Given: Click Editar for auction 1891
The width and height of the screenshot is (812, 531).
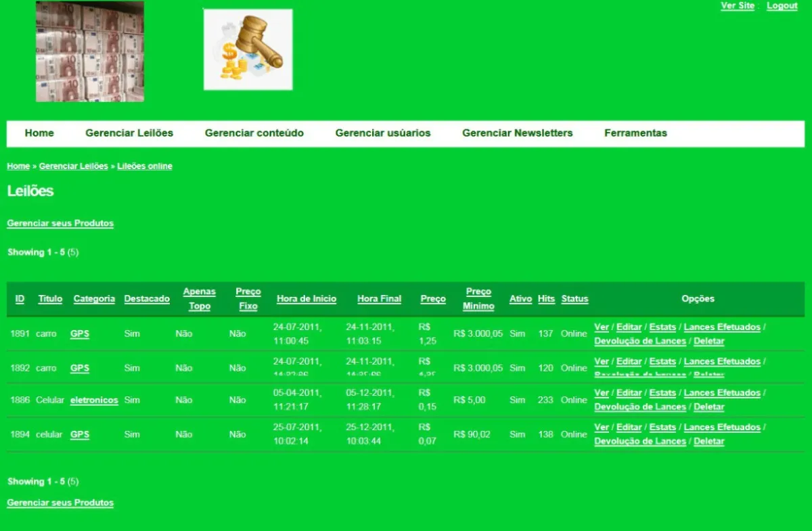Looking at the screenshot, I should coord(629,327).
